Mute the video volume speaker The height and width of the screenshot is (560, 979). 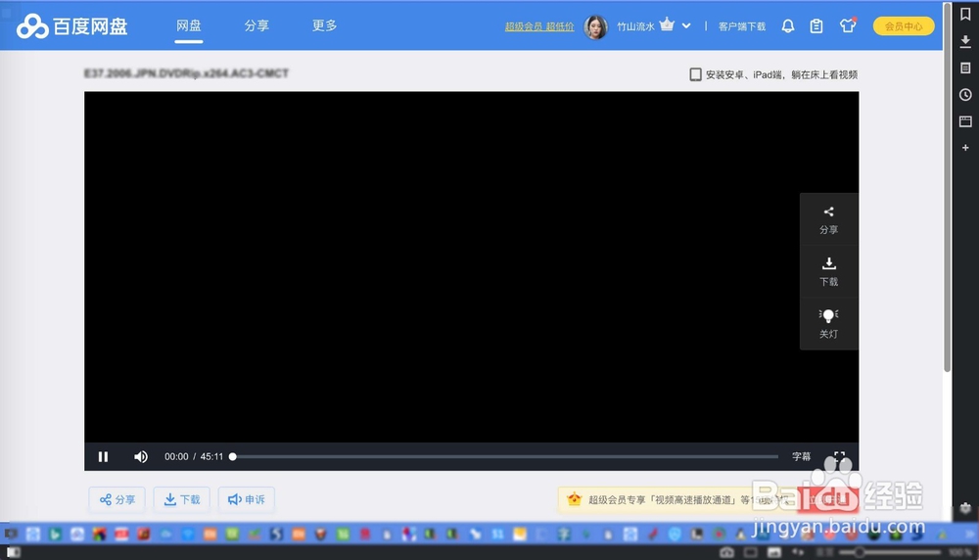pyautogui.click(x=140, y=456)
